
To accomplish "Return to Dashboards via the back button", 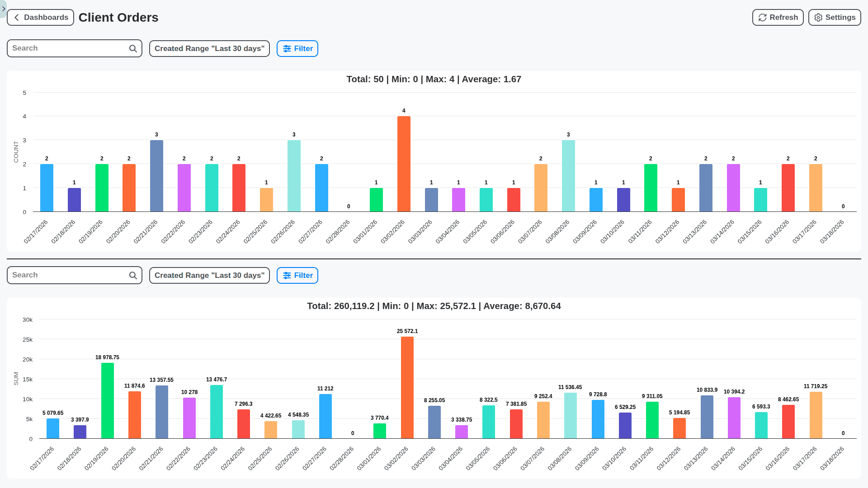I will [40, 17].
